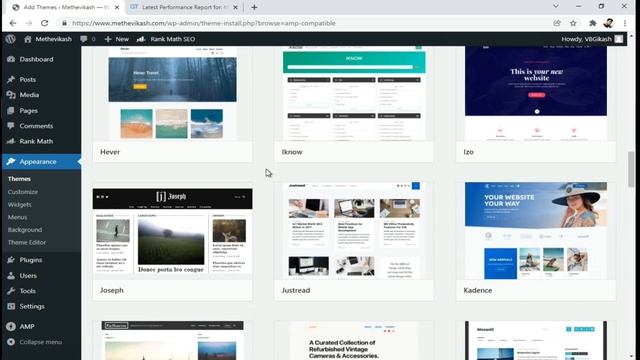Click the Tools wrench icon
Viewport: 640px width, 360px height.
tap(11, 291)
